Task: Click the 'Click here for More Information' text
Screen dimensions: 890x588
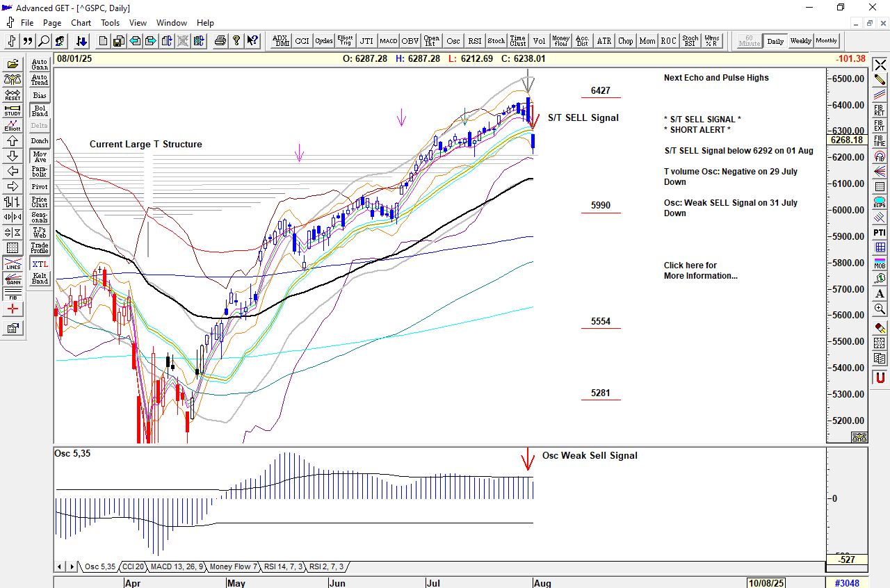Action: (x=700, y=270)
